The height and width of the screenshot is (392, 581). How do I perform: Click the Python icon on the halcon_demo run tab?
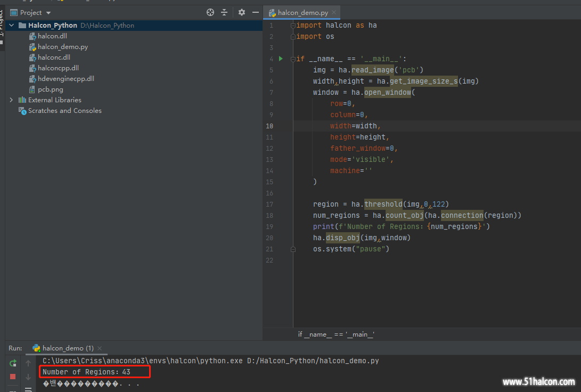(x=36, y=348)
